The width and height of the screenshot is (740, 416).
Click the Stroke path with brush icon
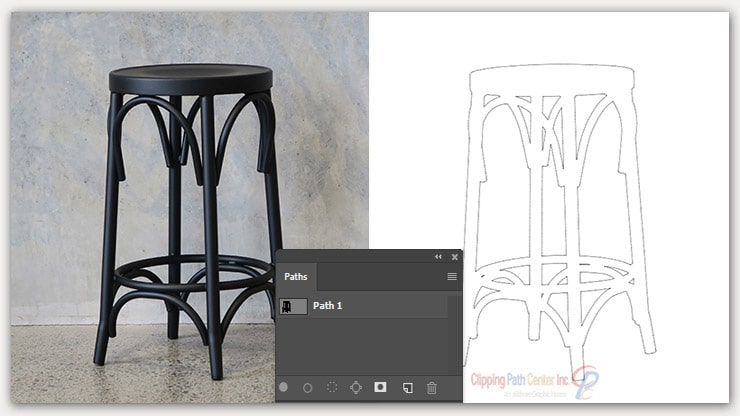click(308, 386)
